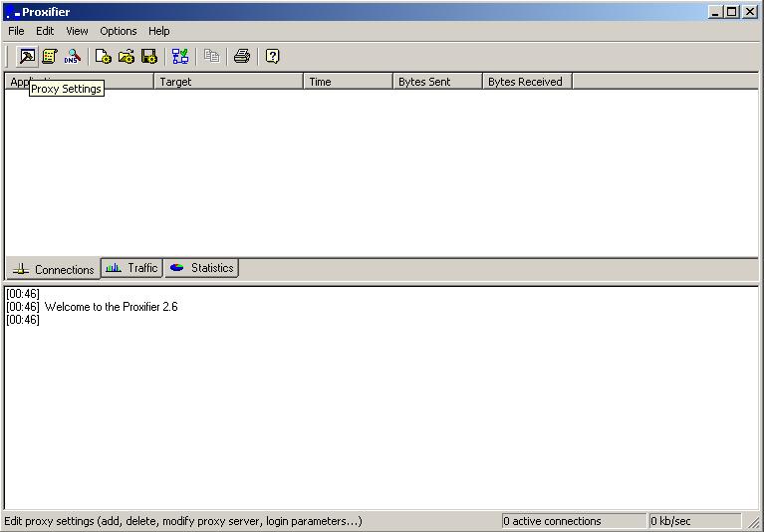Viewport: 764px width, 532px height.
Task: Click the network check icon in toolbar
Action: point(180,57)
